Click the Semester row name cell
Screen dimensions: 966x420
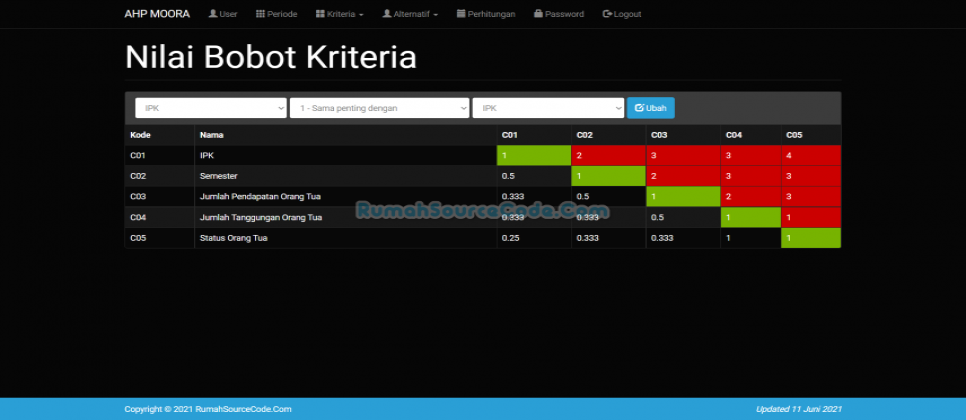pyautogui.click(x=346, y=176)
